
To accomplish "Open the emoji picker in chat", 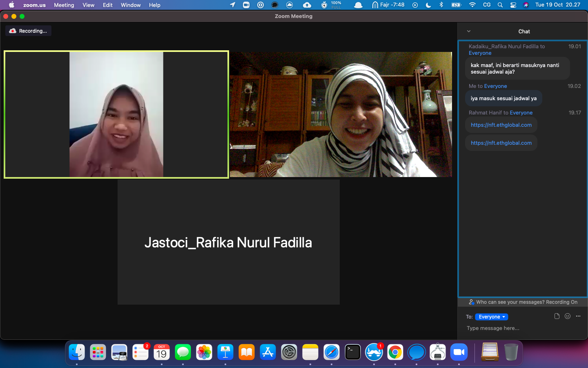I will coord(568,316).
